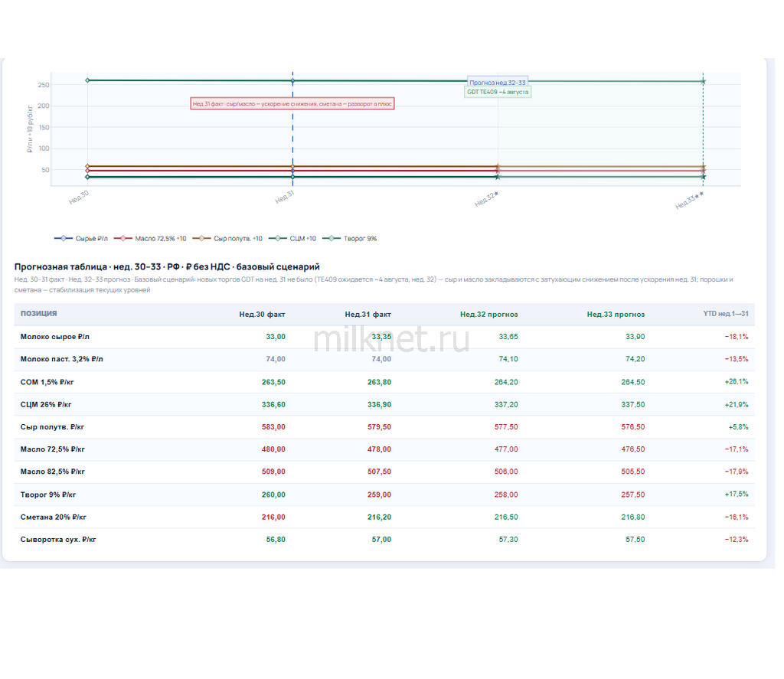Click the GDT TE409 ~4 августа annotation
The width and height of the screenshot is (784, 679).
(x=498, y=92)
